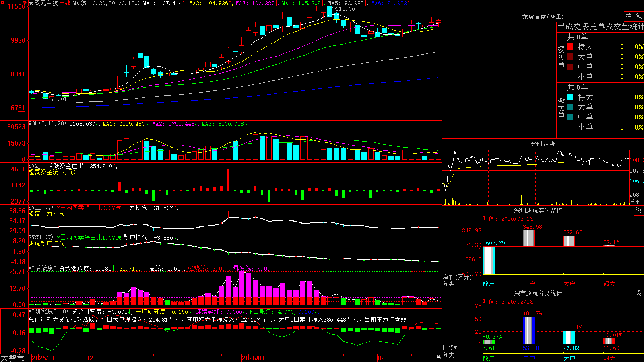The height and width of the screenshot is (362, 644).
Task: Click the lock icon on the date axis
Action: pos(438,357)
